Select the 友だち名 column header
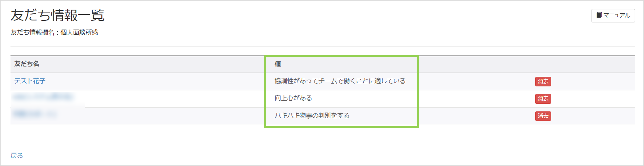The width and height of the screenshot is (644, 166). [26, 64]
